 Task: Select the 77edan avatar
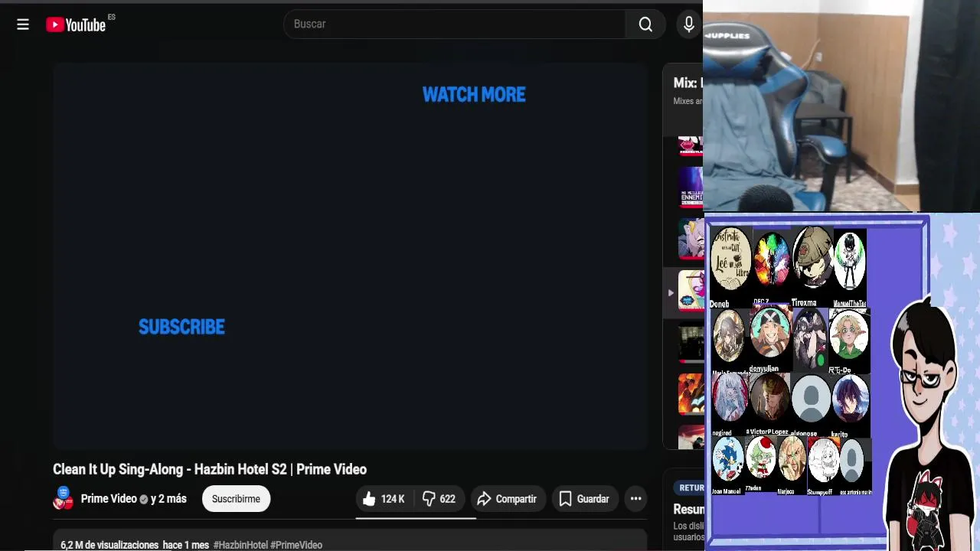[761, 458]
